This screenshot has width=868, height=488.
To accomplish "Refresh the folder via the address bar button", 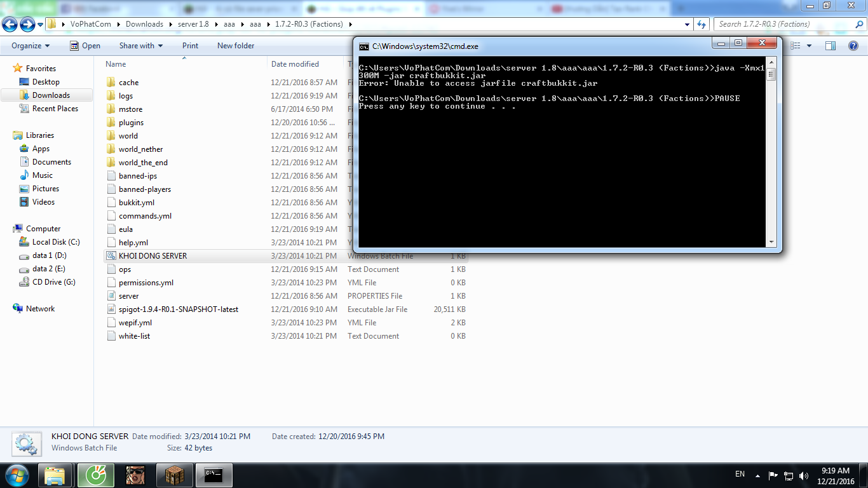I will tap(702, 24).
